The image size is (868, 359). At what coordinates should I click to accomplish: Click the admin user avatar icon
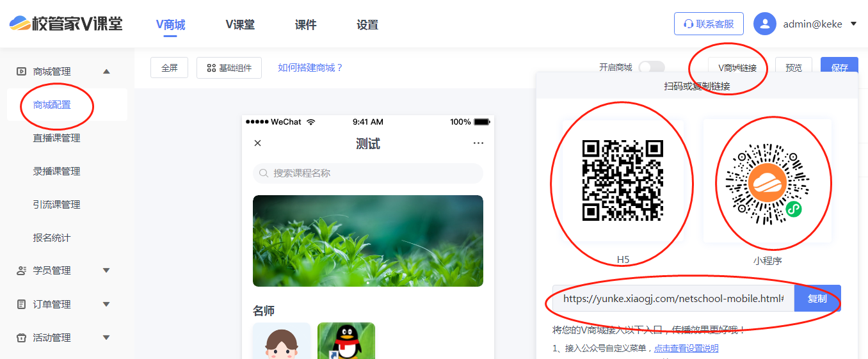point(765,24)
